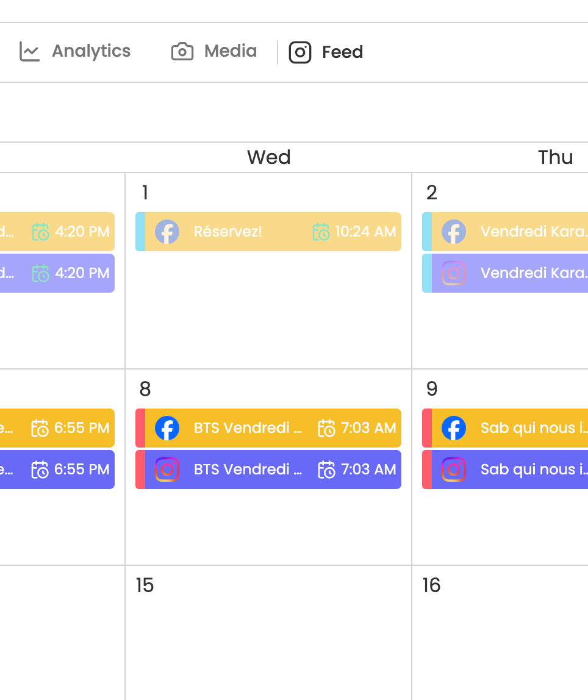
Task: Click the Wed column header
Action: point(269,157)
